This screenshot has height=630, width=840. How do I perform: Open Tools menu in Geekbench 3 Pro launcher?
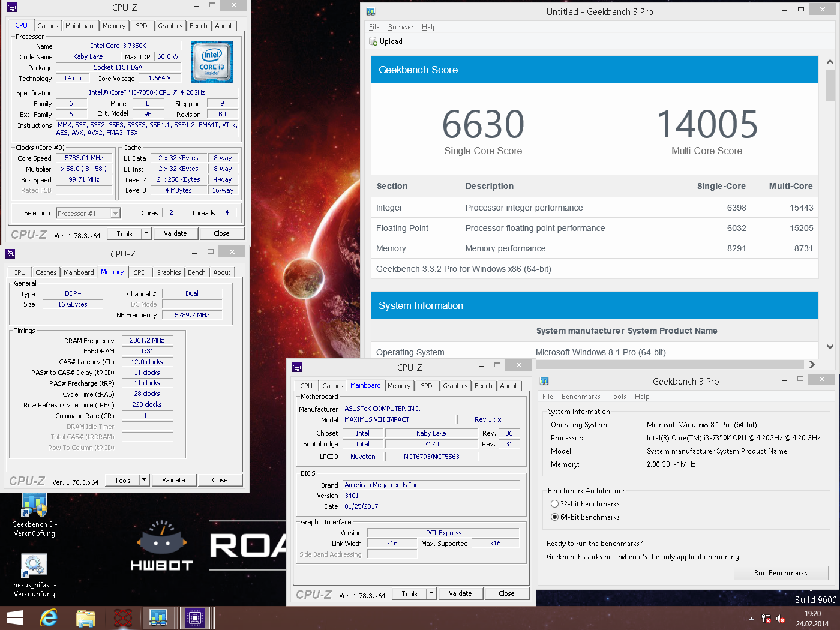point(617,397)
